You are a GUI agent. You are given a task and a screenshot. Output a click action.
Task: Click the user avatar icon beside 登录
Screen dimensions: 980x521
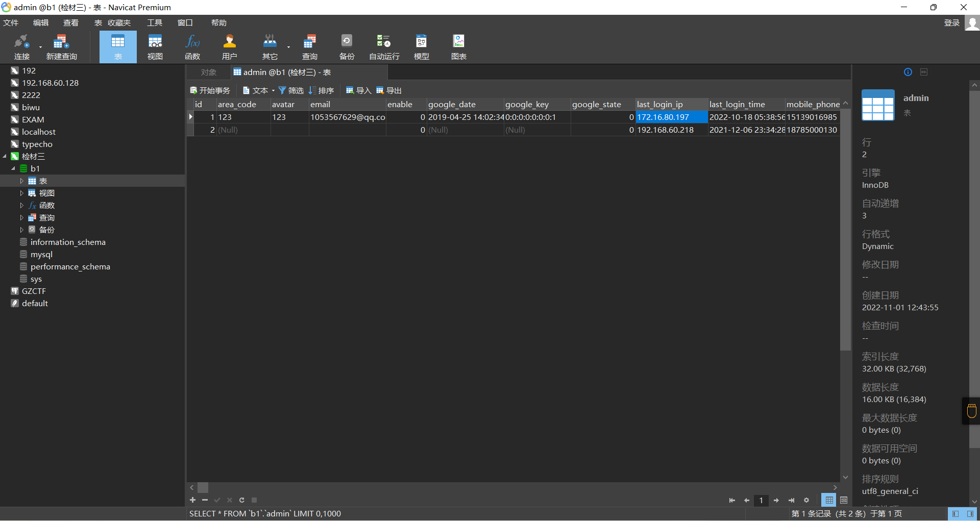pos(972,23)
